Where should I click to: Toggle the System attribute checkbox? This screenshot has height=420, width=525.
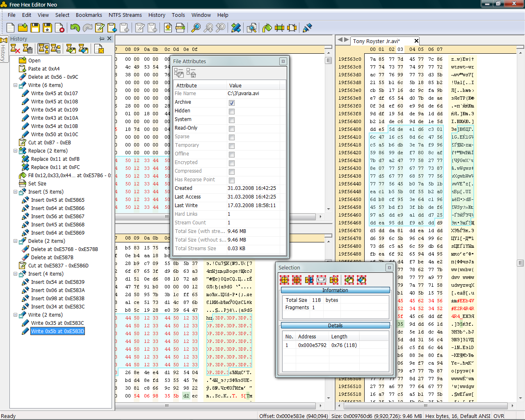point(232,120)
